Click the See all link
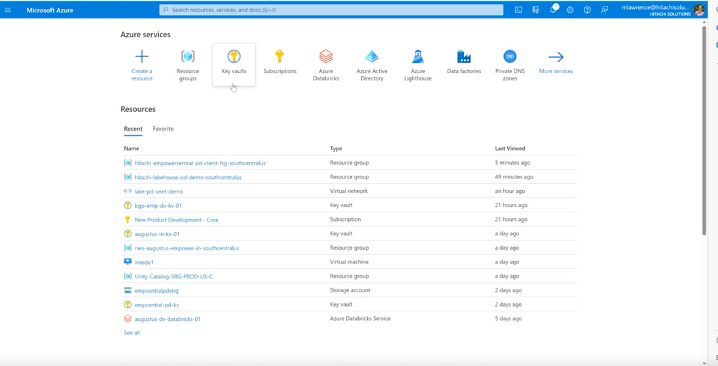Image resolution: width=718 pixels, height=366 pixels. coord(132,333)
